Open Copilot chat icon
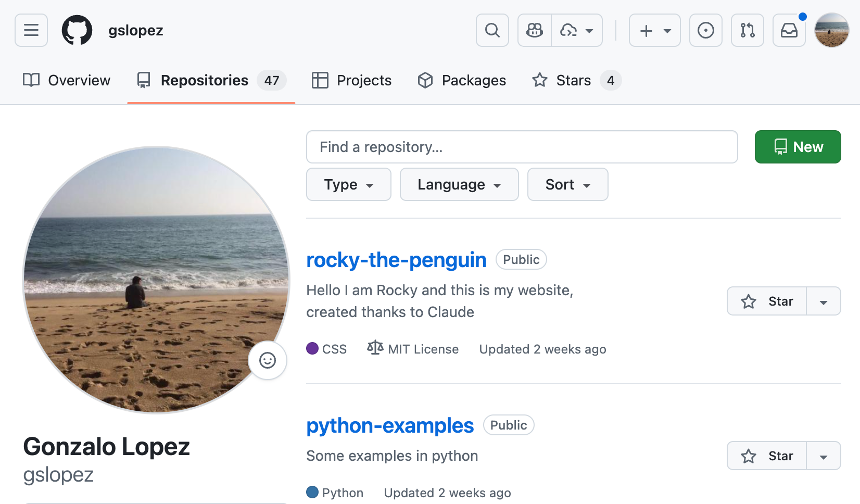 pos(535,30)
